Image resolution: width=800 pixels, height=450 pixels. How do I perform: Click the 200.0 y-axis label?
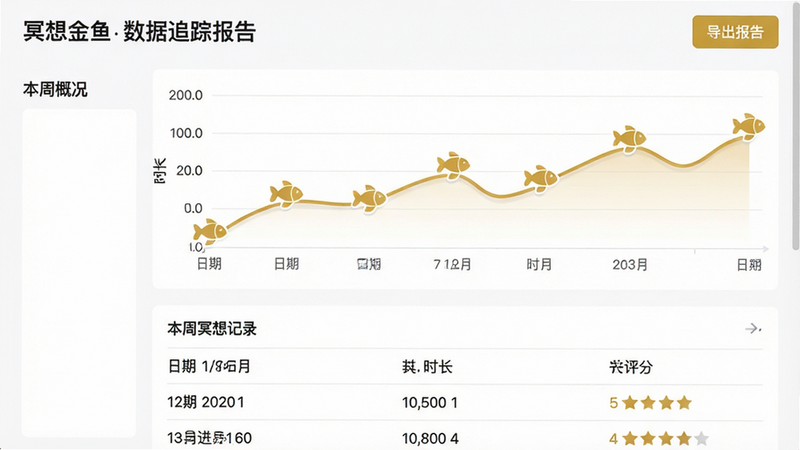click(x=186, y=95)
